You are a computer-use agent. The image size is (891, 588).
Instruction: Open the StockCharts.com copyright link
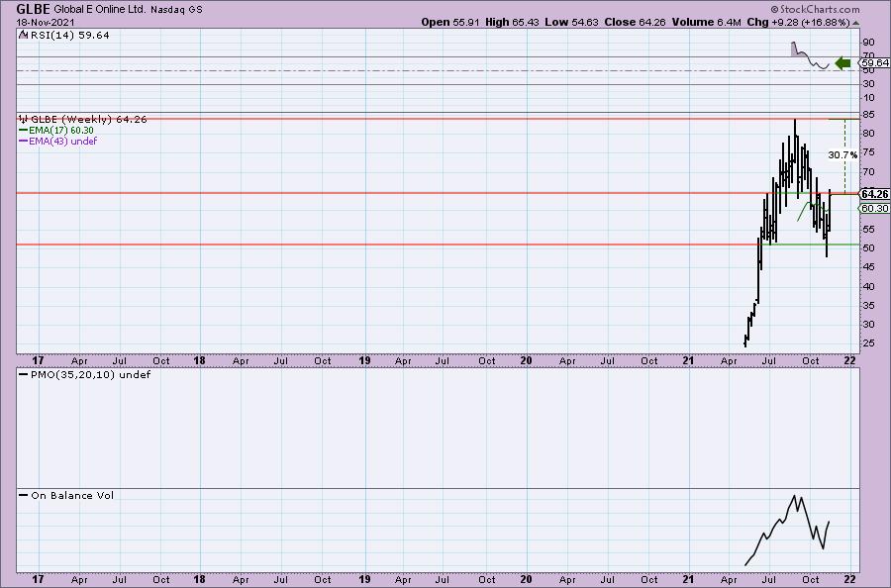pyautogui.click(x=815, y=9)
